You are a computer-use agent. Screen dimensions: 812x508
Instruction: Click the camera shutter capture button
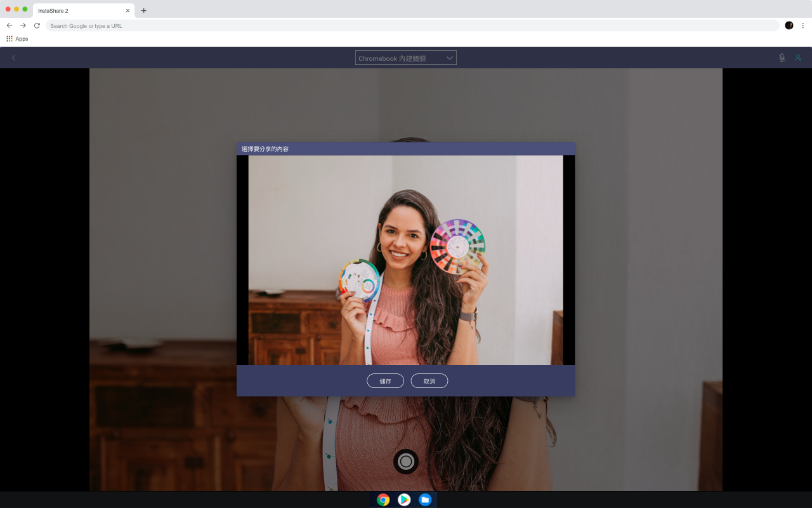pos(406,462)
